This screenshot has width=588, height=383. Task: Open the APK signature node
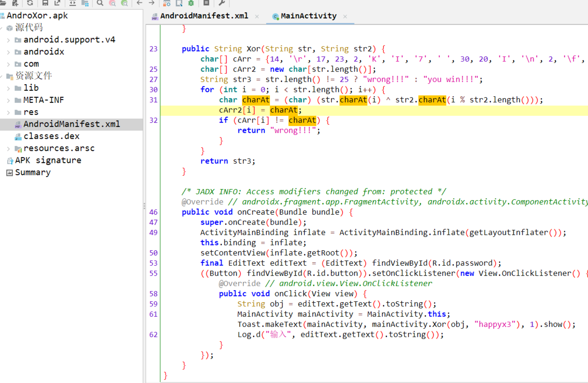[x=48, y=160]
